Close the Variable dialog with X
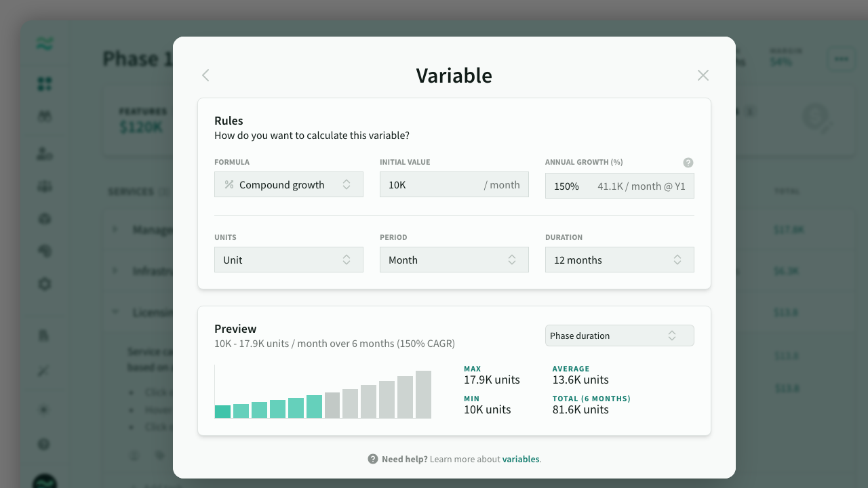Screen dimensions: 868x488 tap(703, 75)
